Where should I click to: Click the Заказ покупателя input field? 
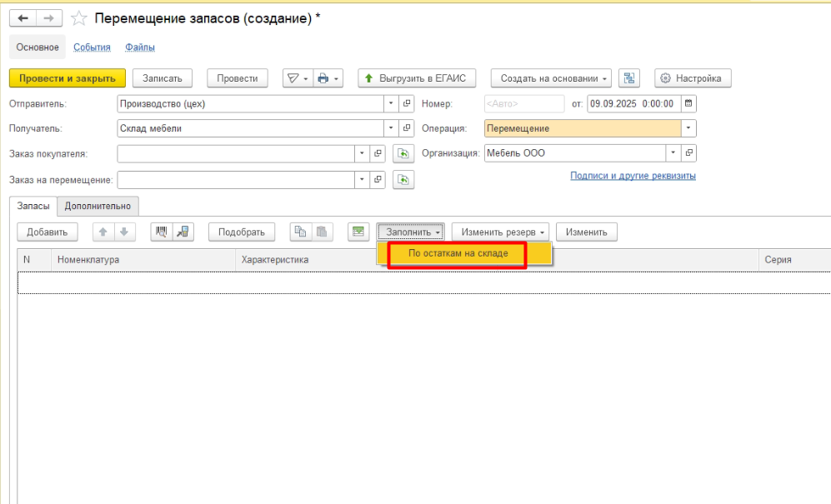point(236,153)
